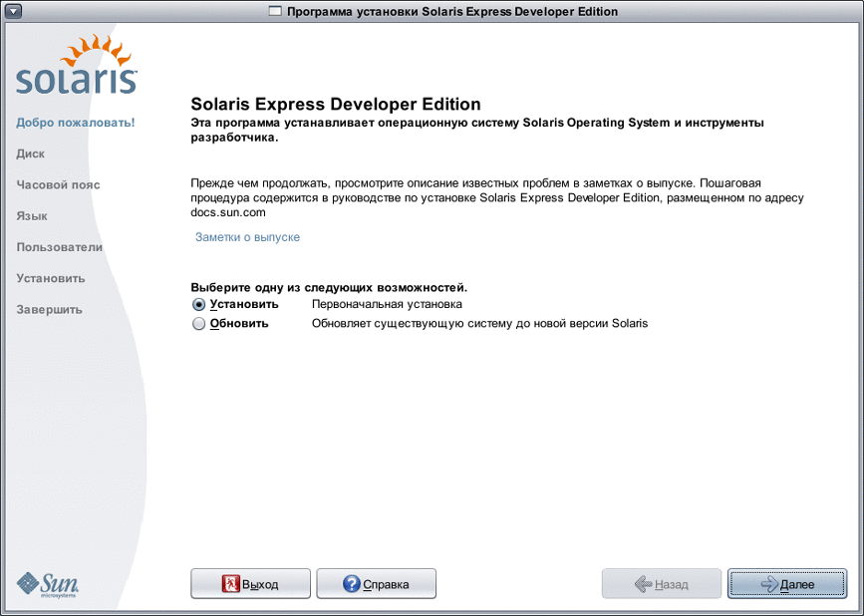Click the Далее button
Image resolution: width=864 pixels, height=616 pixels.
tap(787, 584)
